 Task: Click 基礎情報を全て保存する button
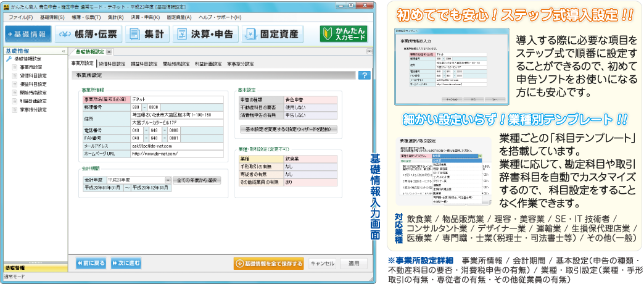[x=269, y=264]
